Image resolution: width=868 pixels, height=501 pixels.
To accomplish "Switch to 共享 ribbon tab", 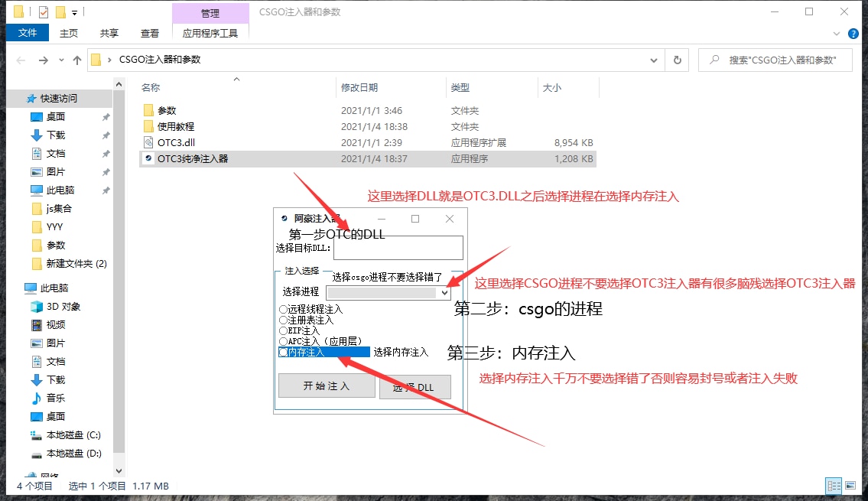I will 109,33.
